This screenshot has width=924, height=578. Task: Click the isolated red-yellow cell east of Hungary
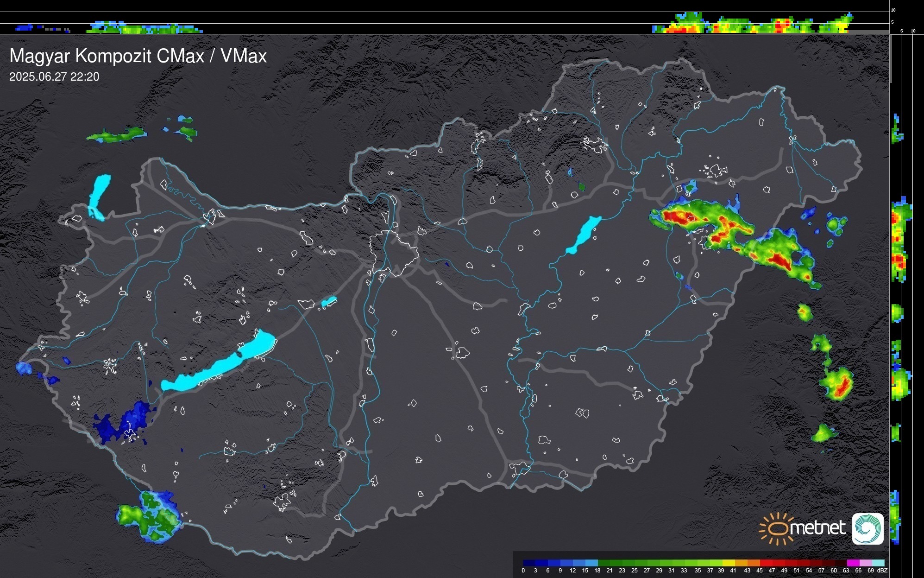click(842, 386)
